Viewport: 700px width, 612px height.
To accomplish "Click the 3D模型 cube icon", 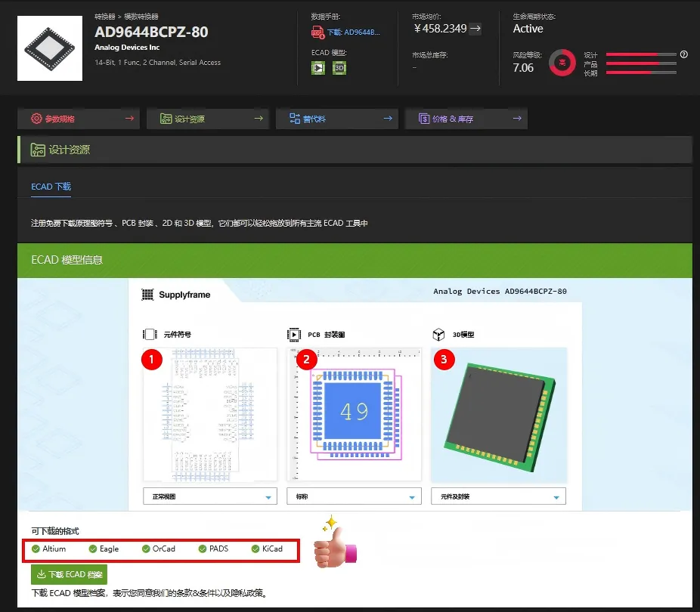I will pyautogui.click(x=438, y=334).
